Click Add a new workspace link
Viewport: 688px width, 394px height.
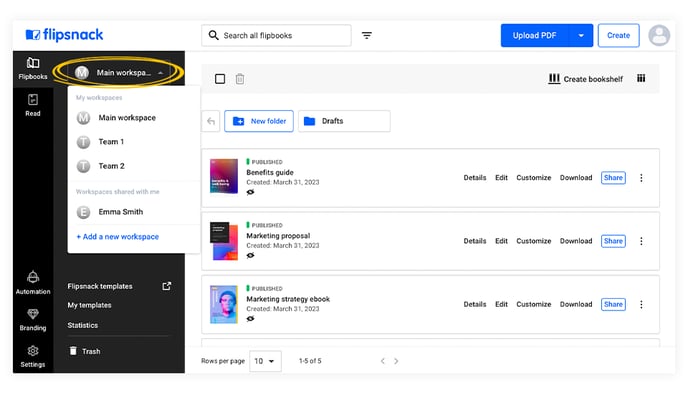[x=118, y=236]
